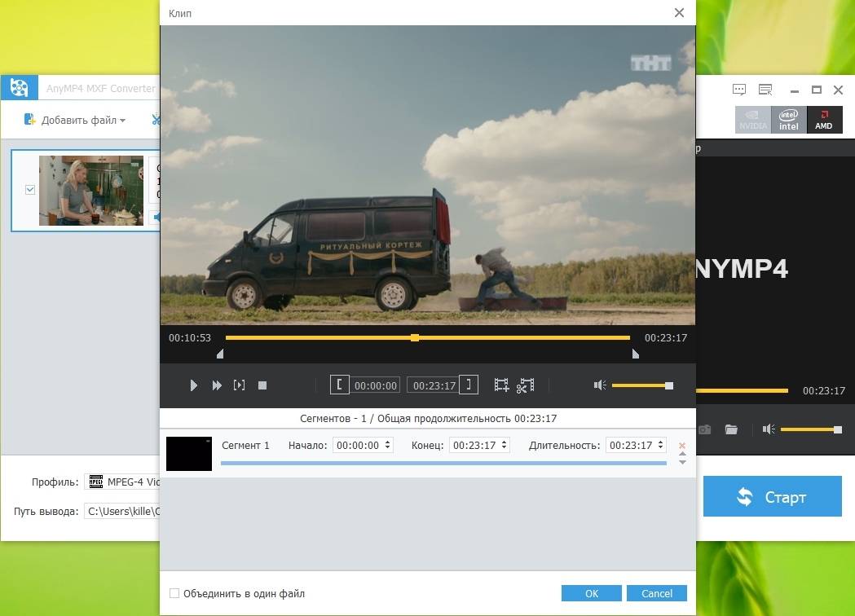Adjust main preview volume slider
Image resolution: width=855 pixels, height=616 pixels.
[811, 429]
